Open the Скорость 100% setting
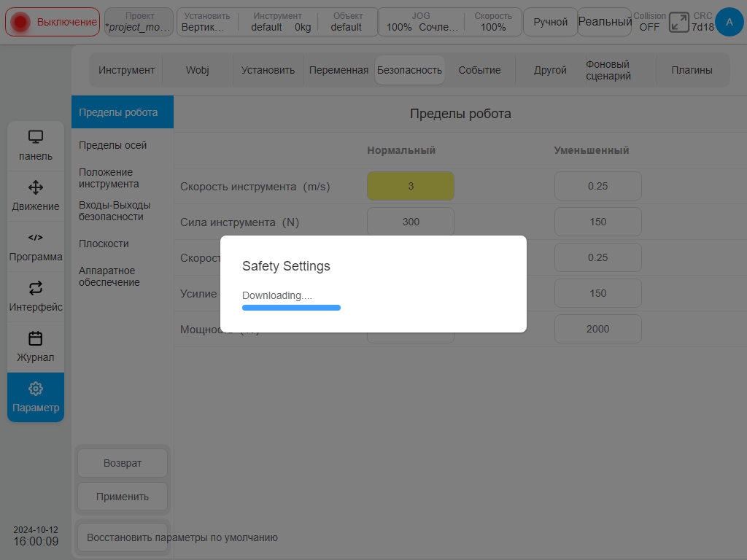Screen dimensions: 747x560 tap(493, 22)
